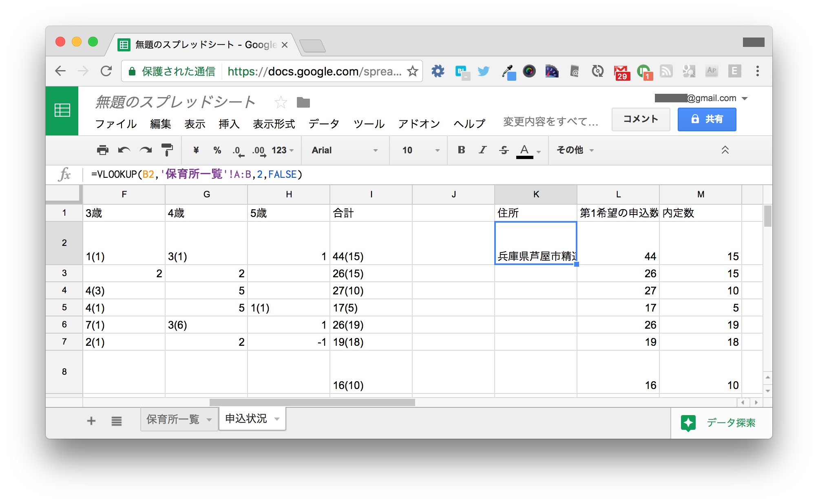Toggle italic formatting
Image resolution: width=818 pixels, height=504 pixels.
click(x=483, y=150)
